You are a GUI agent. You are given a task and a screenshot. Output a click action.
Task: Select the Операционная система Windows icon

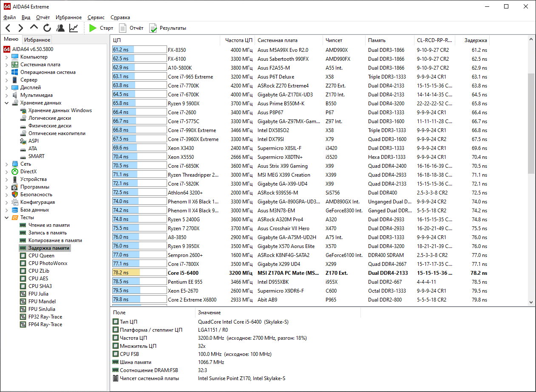point(15,72)
